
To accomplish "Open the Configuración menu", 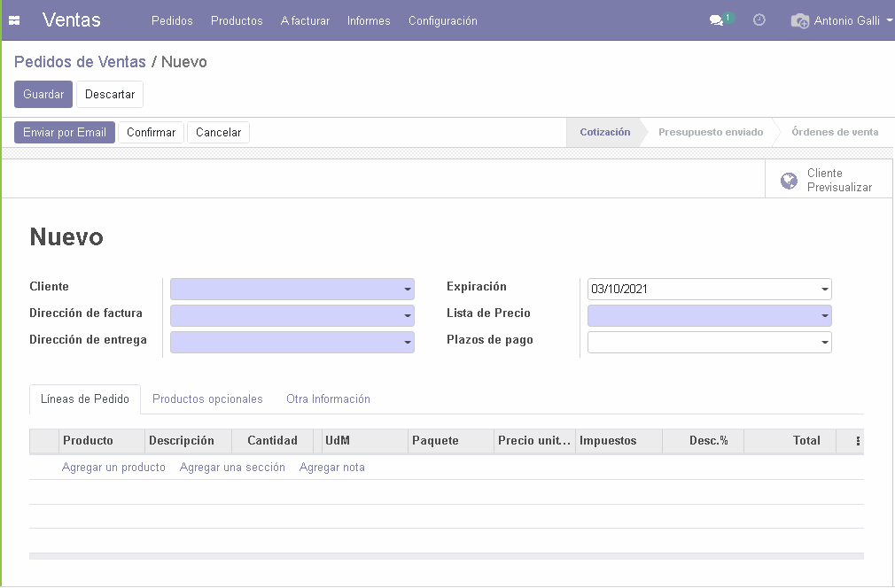I will 442,20.
